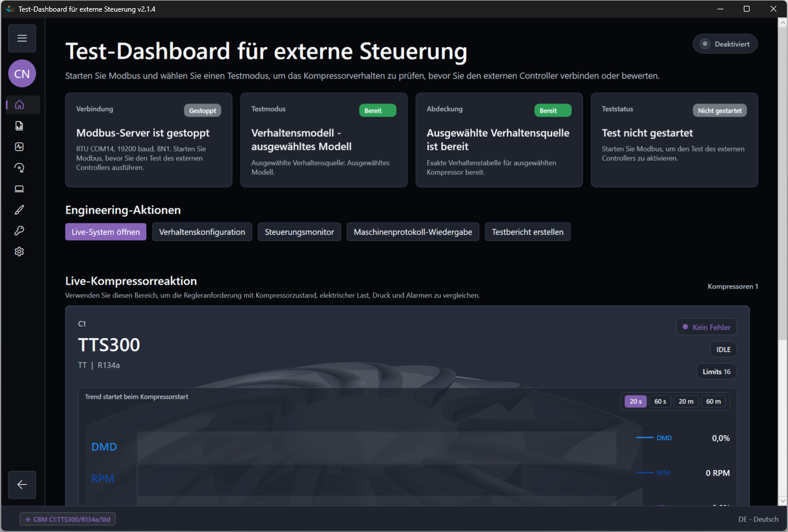Click the RPM legend entry
The height and width of the screenshot is (532, 788).
tap(654, 473)
